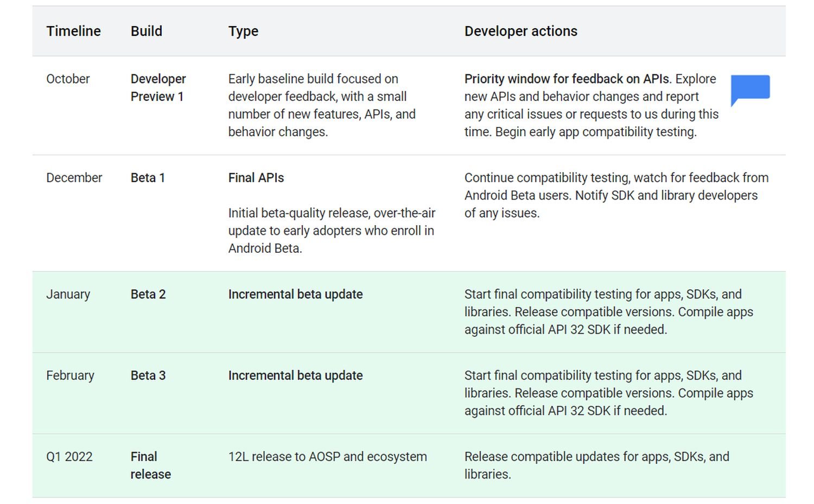Click 'Incremental beta update' in the Beta 2 row
The width and height of the screenshot is (814, 504).
click(295, 295)
